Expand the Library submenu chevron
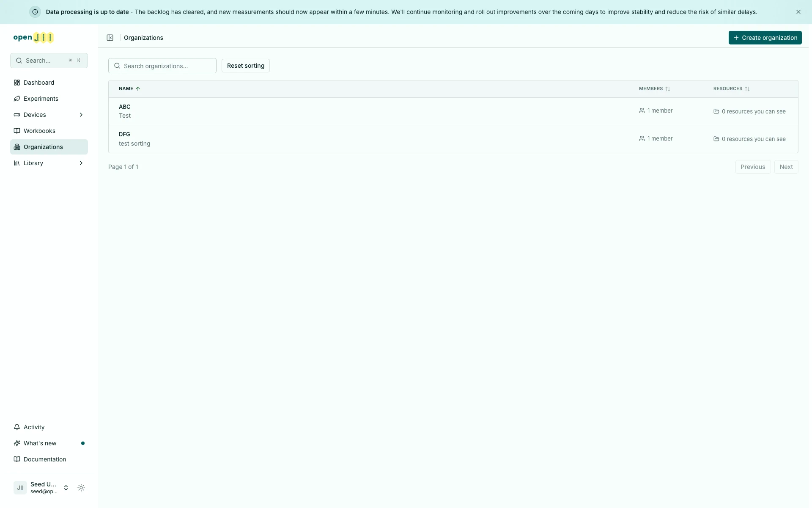 point(81,163)
